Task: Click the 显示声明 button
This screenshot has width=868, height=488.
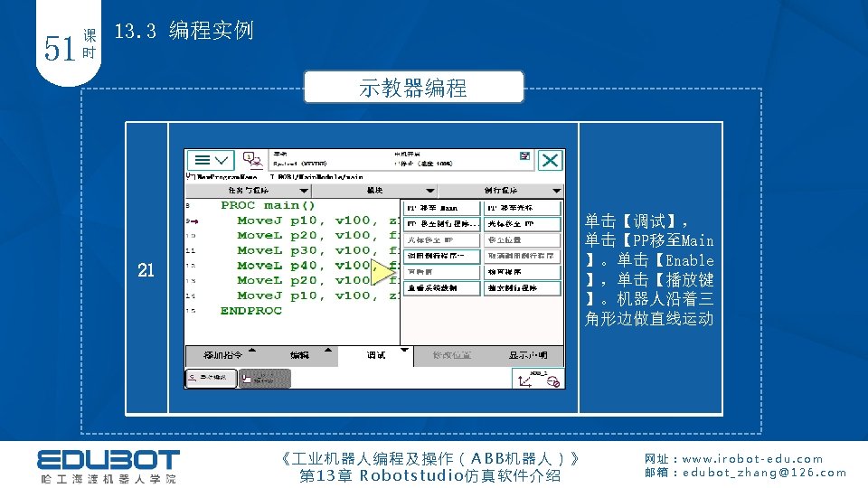Action: (527, 355)
